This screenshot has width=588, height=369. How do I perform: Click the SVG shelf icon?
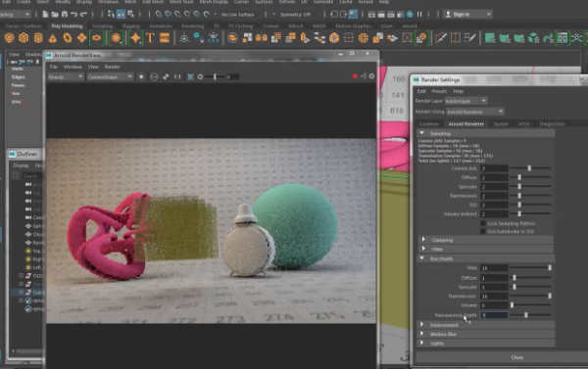pos(165,38)
